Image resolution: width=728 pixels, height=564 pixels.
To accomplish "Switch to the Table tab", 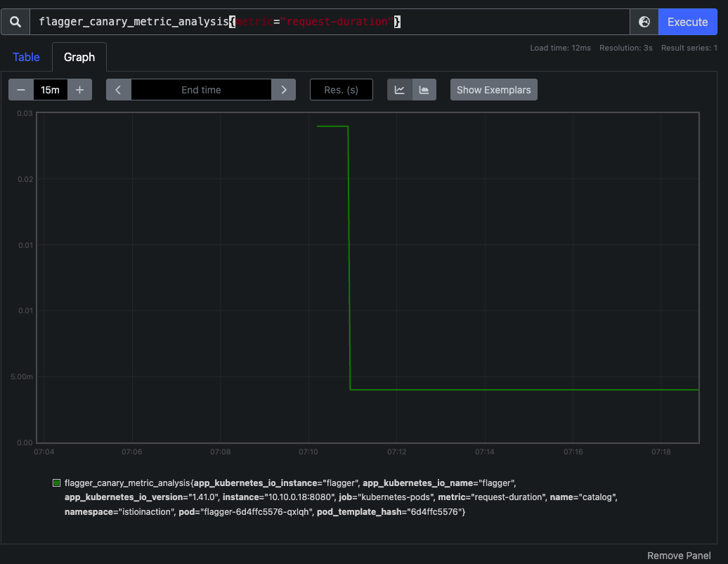I will [26, 57].
